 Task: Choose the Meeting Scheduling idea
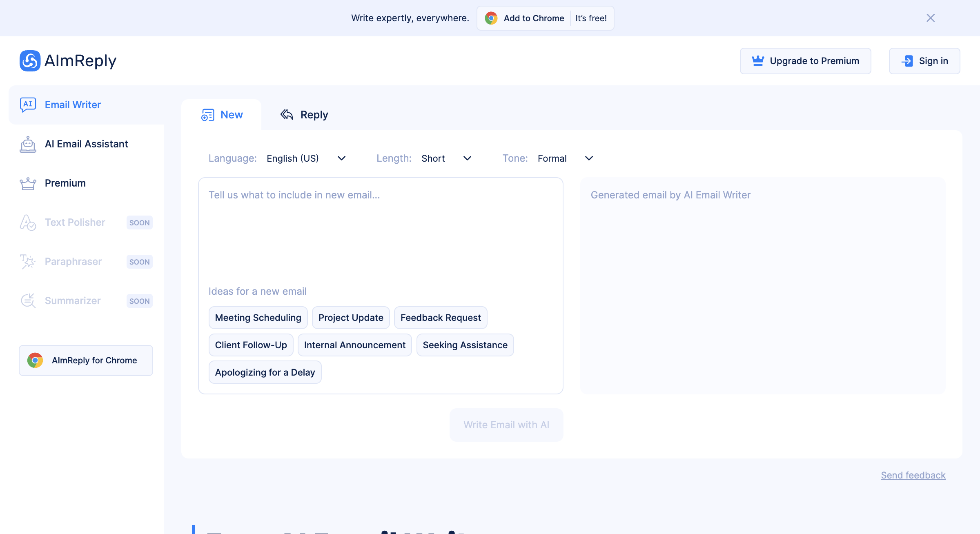point(258,318)
